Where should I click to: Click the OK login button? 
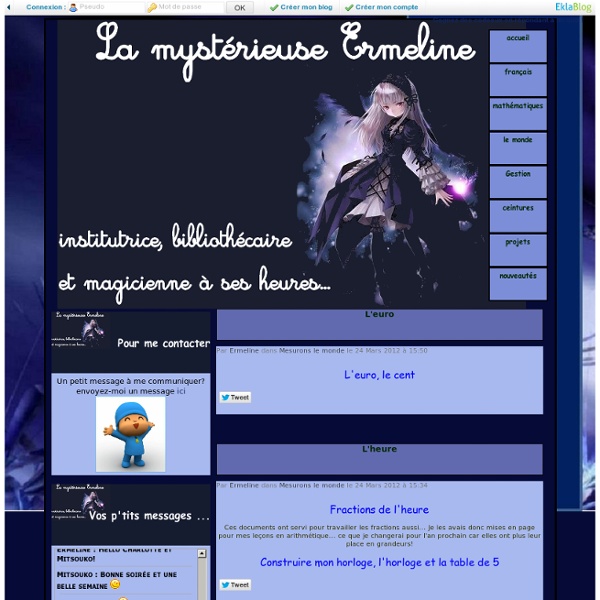pyautogui.click(x=240, y=7)
